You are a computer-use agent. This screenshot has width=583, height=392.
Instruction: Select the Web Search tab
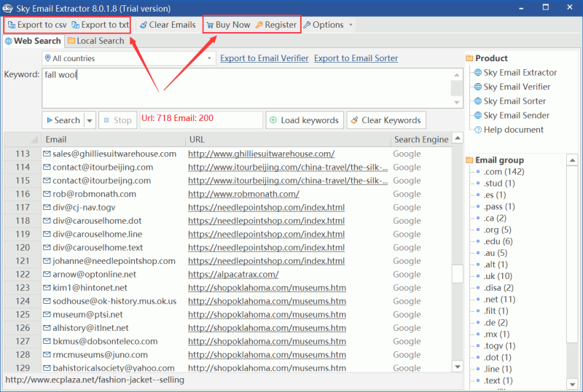[x=33, y=41]
